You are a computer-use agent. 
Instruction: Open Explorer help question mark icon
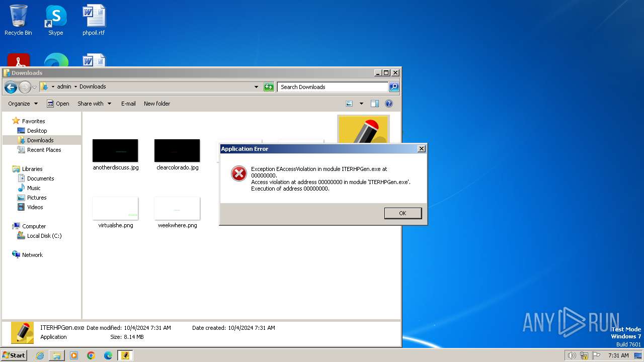click(389, 104)
